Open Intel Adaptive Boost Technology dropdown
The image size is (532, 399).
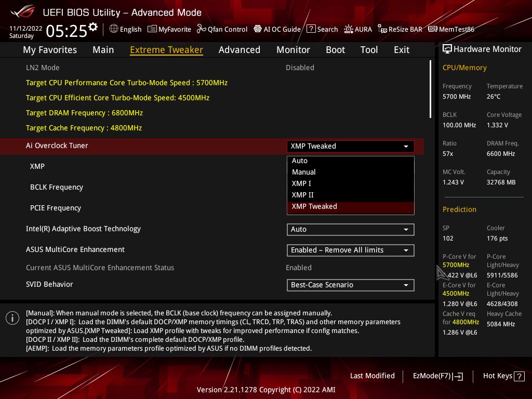pos(351,229)
